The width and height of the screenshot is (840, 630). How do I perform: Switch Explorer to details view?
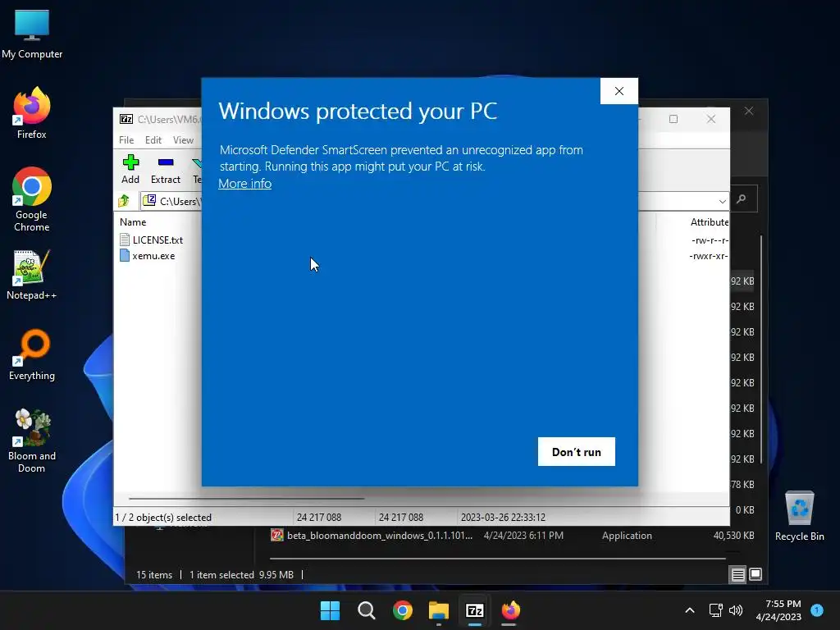pos(737,574)
